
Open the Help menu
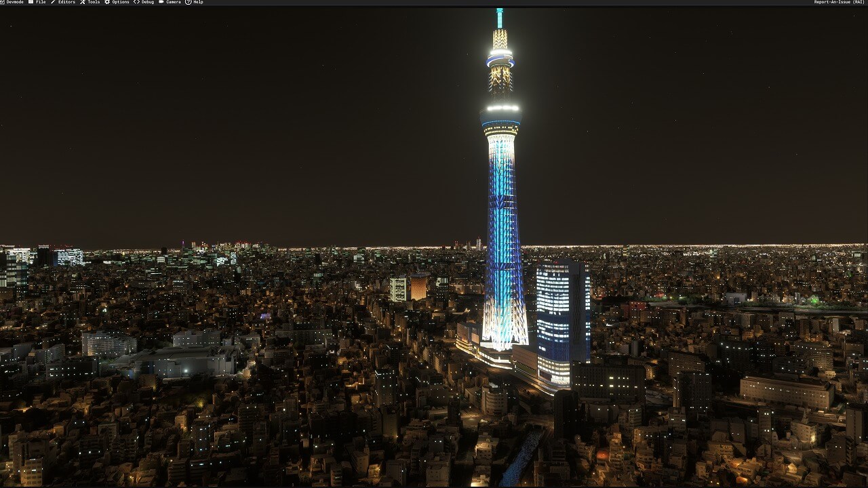(x=198, y=2)
